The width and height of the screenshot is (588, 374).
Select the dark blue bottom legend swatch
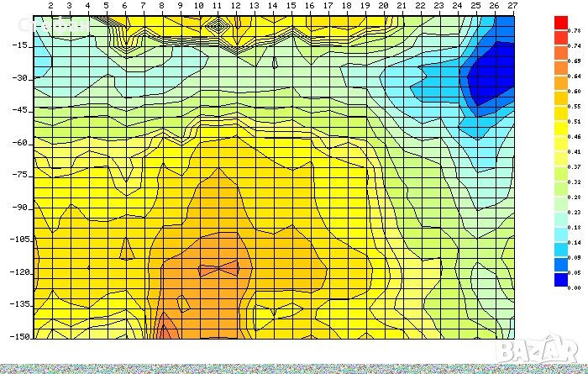point(561,279)
